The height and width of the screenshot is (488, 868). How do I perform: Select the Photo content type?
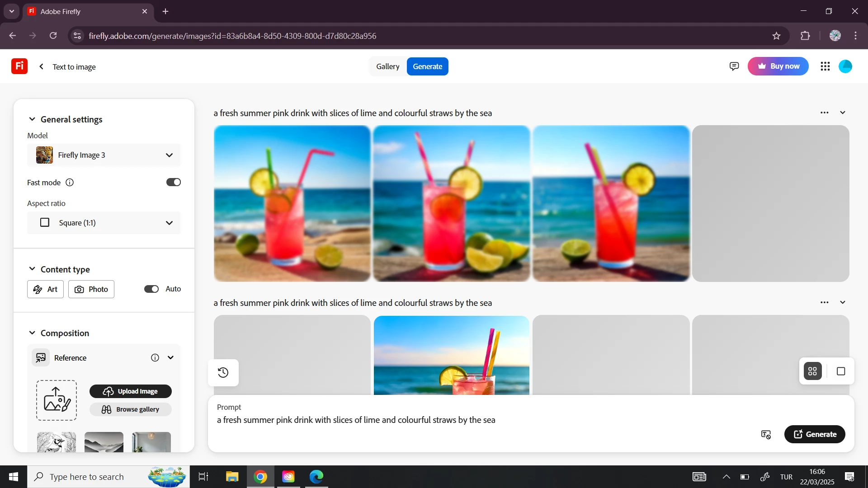[91, 289]
